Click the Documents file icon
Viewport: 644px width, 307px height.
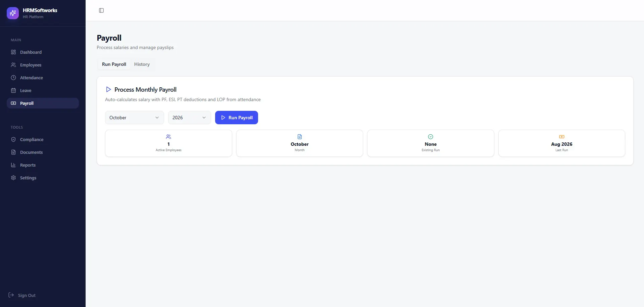pos(13,152)
